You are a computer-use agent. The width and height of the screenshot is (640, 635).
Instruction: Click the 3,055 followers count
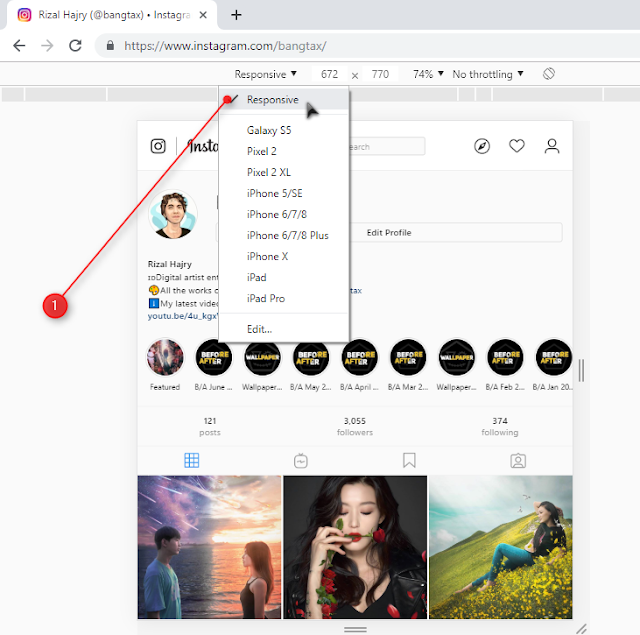(355, 426)
